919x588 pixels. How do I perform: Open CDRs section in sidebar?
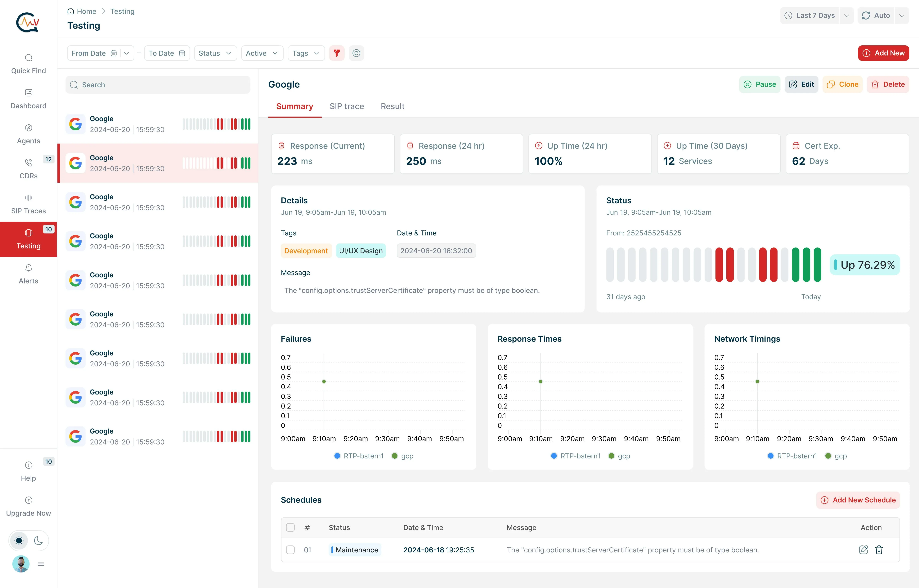tap(28, 169)
